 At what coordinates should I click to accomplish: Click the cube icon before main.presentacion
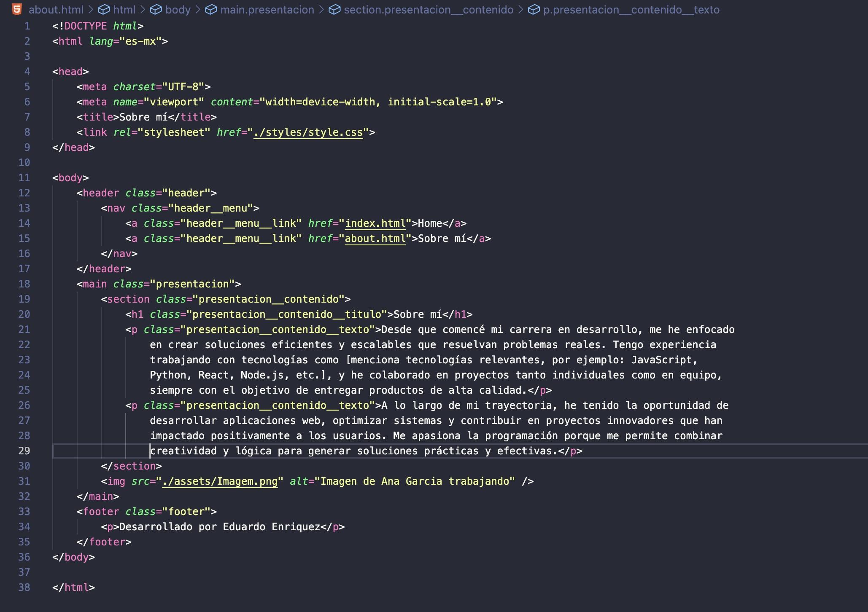[210, 9]
